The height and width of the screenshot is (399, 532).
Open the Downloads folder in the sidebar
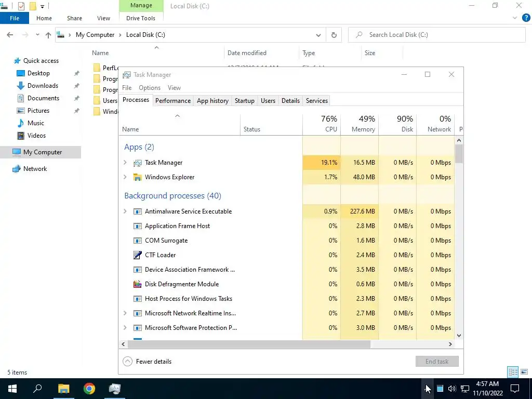pyautogui.click(x=43, y=86)
